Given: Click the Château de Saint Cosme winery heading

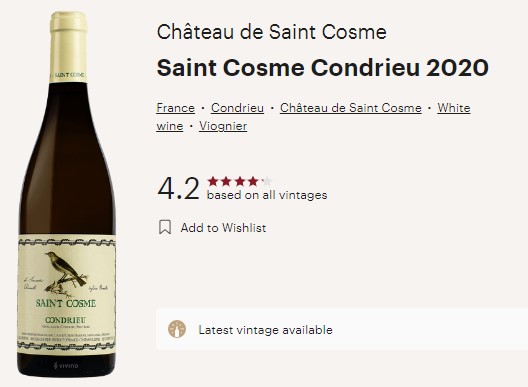Looking at the screenshot, I should pos(271,32).
